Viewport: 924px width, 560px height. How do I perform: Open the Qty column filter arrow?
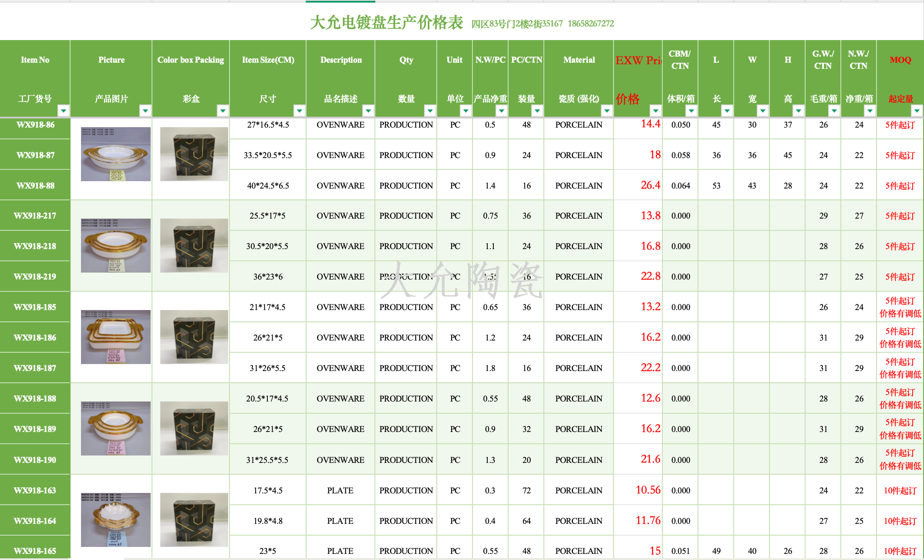coord(430,111)
